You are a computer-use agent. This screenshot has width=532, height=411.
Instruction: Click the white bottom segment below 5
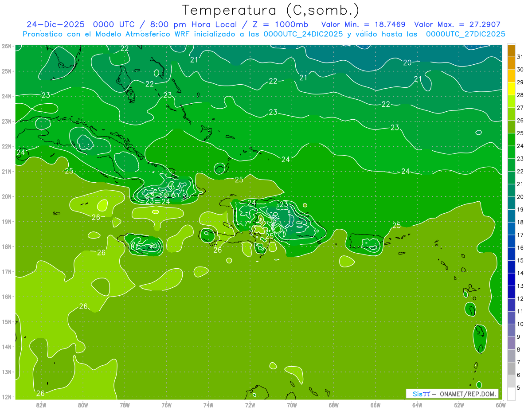(511, 394)
